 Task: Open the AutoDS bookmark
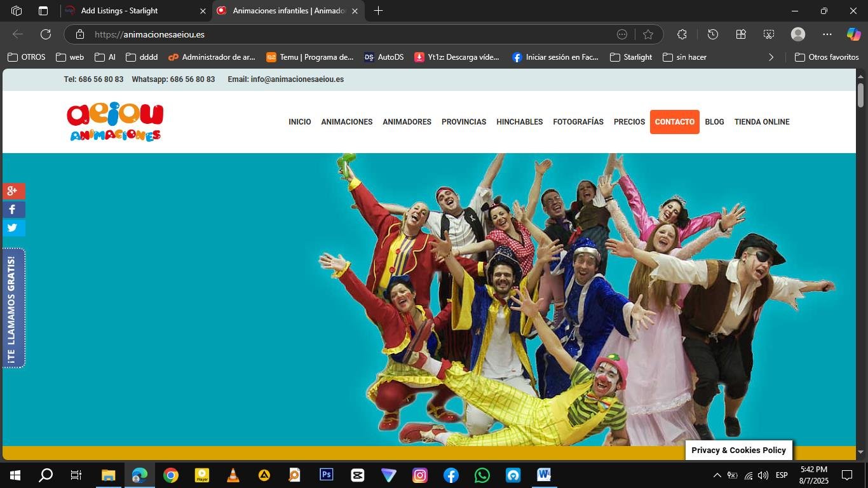384,57
